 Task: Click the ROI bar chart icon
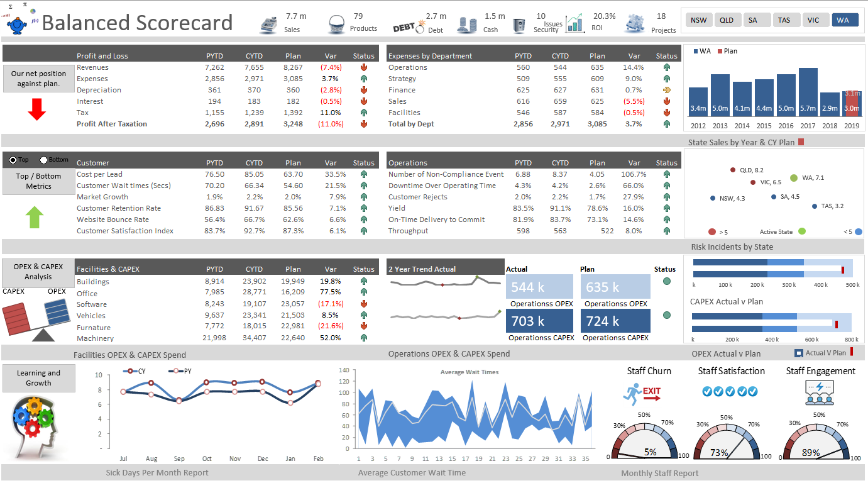574,24
